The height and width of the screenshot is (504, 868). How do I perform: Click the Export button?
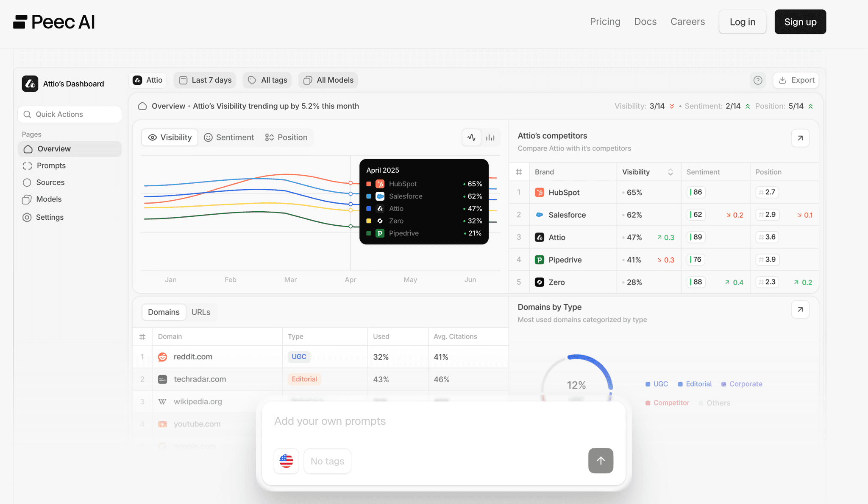[796, 80]
